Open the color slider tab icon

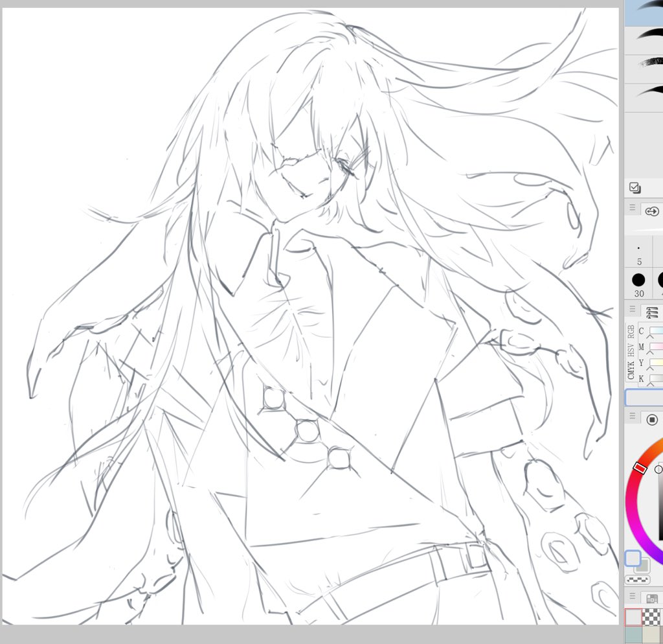pyautogui.click(x=653, y=312)
